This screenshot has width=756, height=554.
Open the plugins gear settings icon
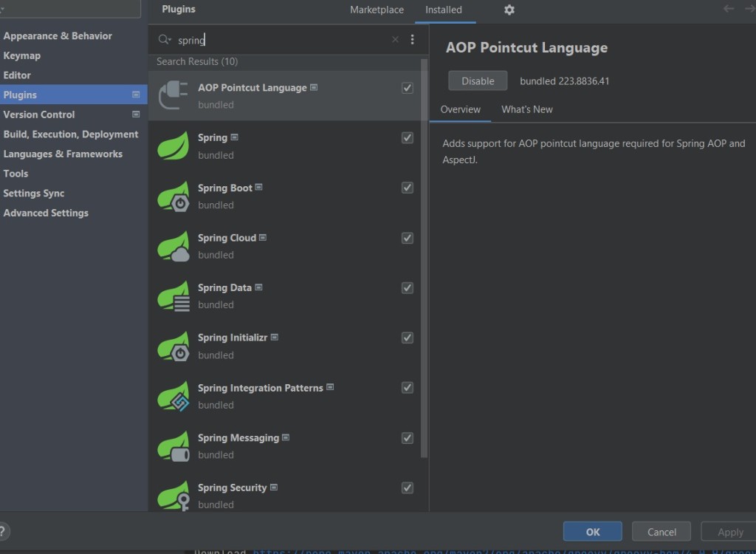pos(509,10)
